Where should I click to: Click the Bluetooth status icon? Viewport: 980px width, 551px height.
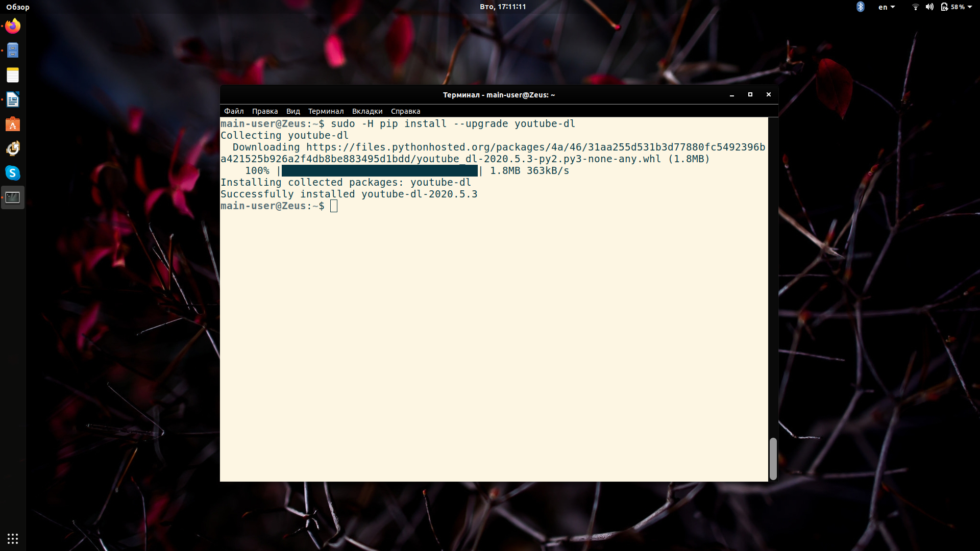click(x=861, y=7)
